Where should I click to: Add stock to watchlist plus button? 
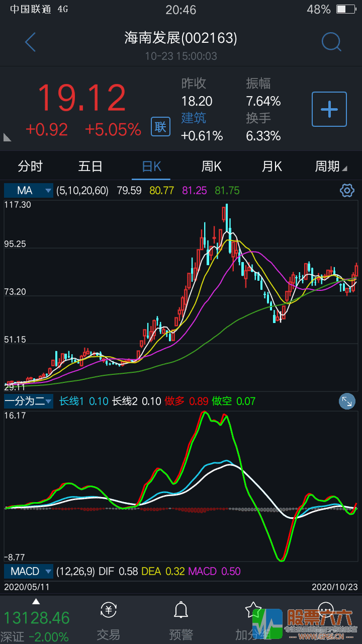click(x=329, y=109)
